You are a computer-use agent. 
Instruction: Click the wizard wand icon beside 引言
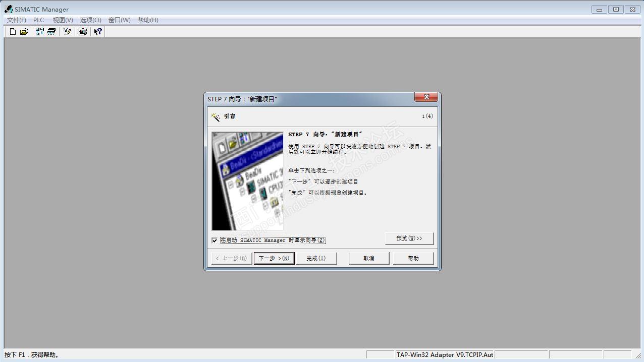[216, 116]
